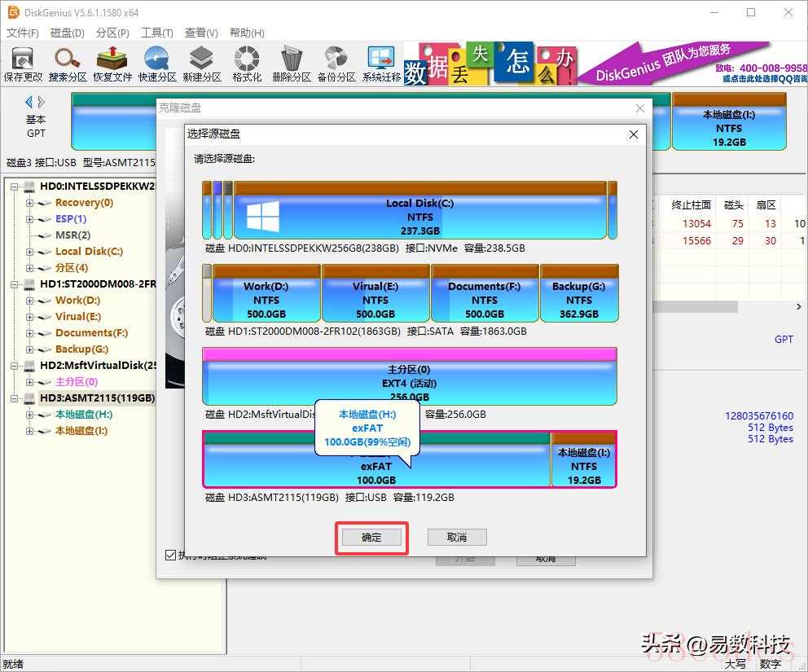Click the table cell value 13054

pyautogui.click(x=696, y=224)
